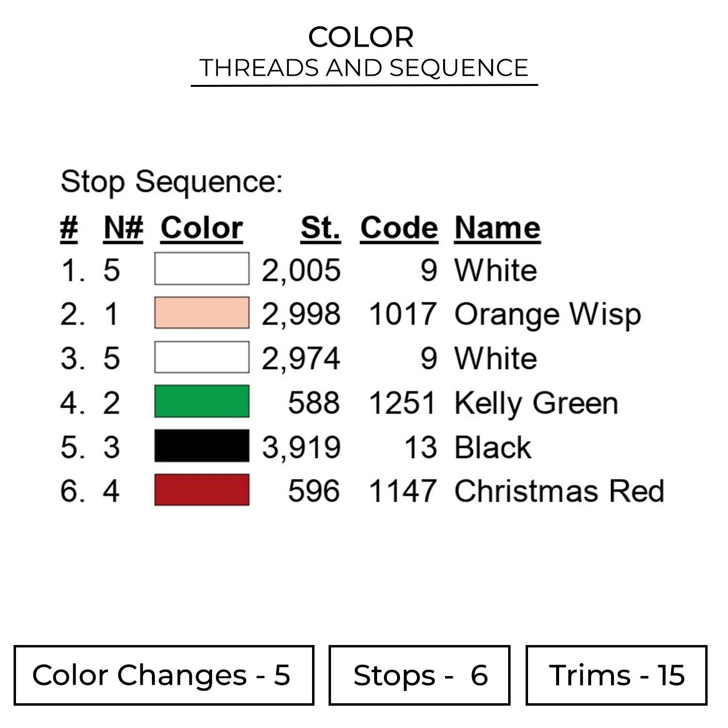728x728 pixels.
Task: Click the Code column header
Action: [399, 228]
